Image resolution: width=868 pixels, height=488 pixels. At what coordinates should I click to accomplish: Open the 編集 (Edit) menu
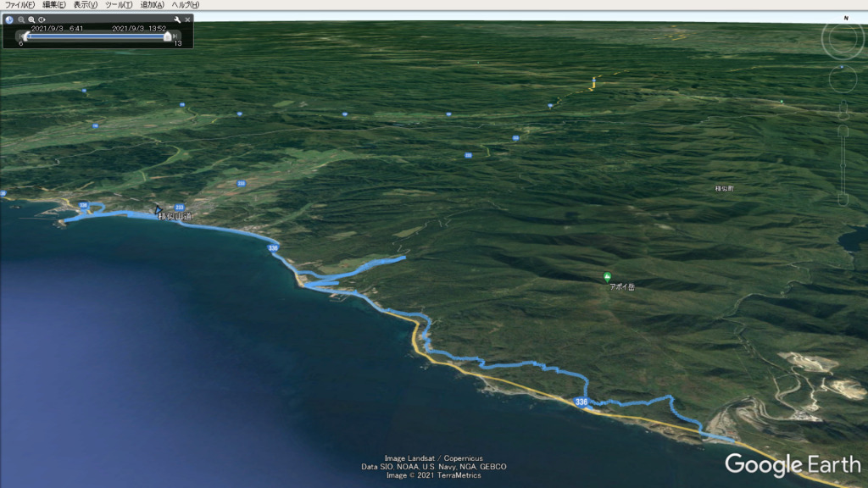click(x=54, y=5)
